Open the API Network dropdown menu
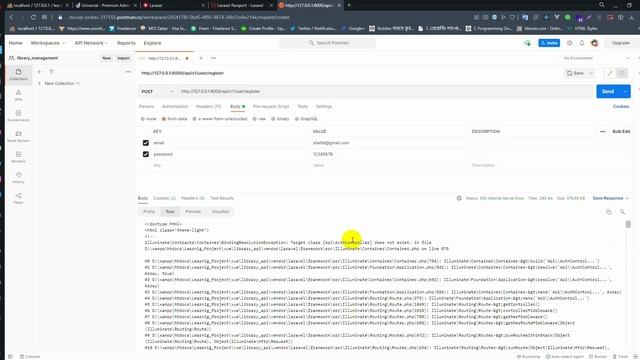The height and width of the screenshot is (360, 640). (91, 43)
